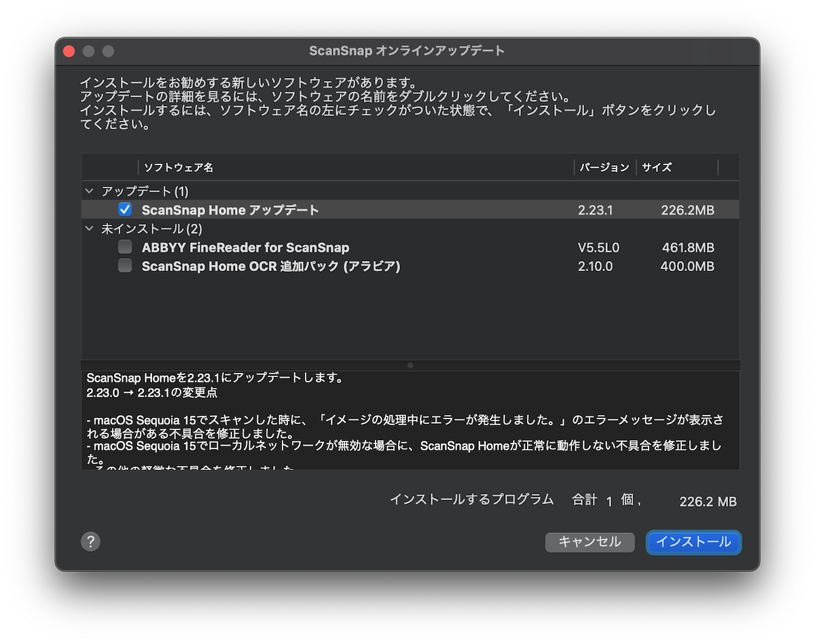Uncheck the ScanSnap Home アップデート checkbox
This screenshot has width=815, height=644.
coord(125,210)
